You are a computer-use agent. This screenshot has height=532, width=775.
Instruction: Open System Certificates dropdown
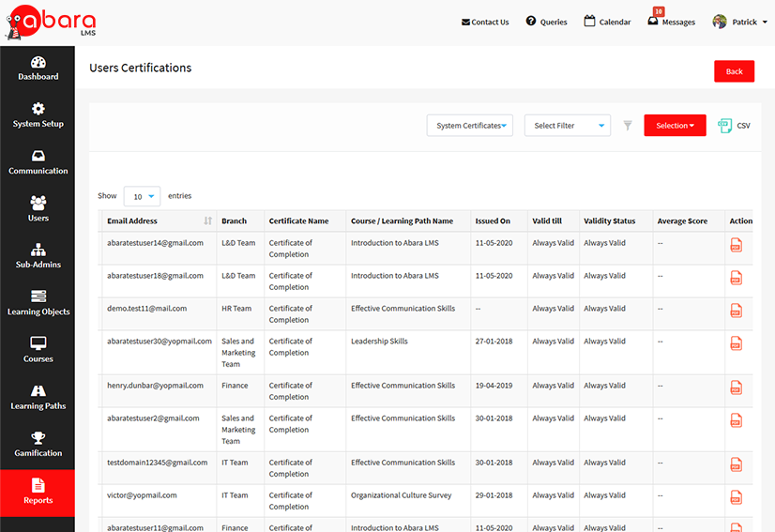click(469, 126)
